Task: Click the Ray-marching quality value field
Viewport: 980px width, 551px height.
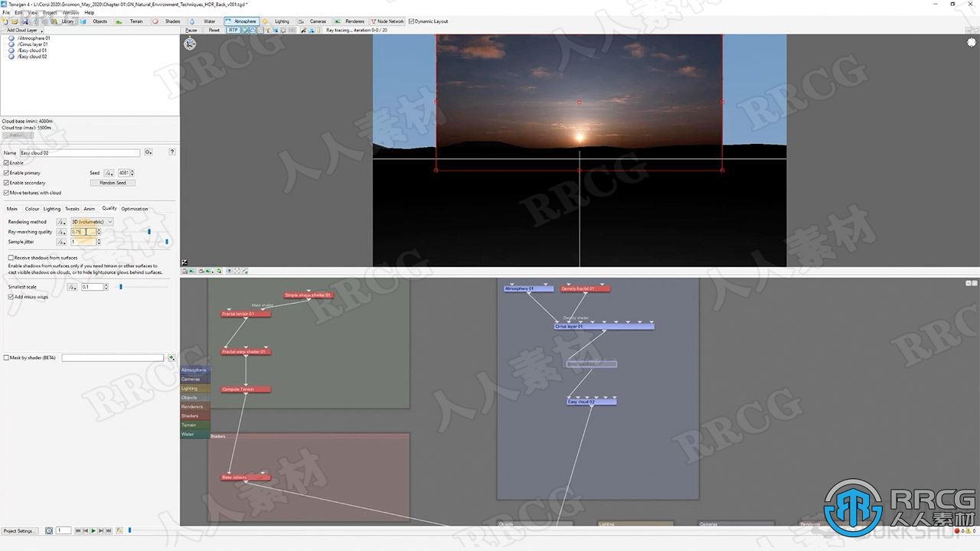Action: coord(83,232)
